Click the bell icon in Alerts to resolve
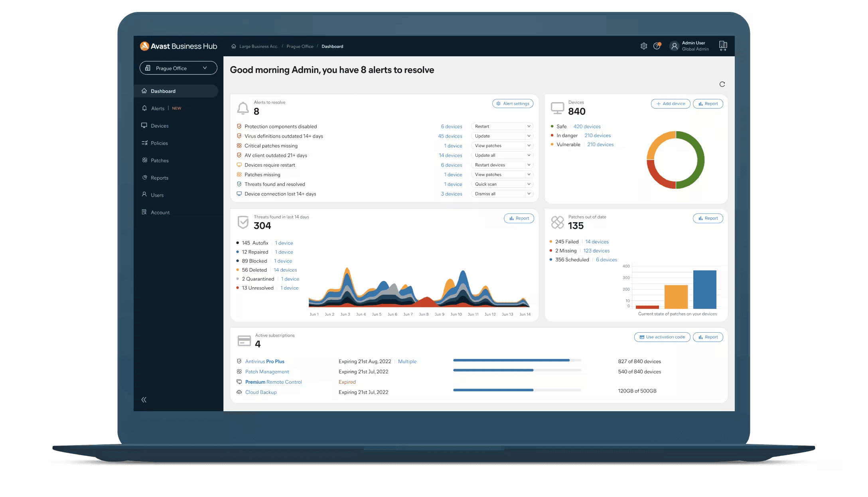 point(243,108)
